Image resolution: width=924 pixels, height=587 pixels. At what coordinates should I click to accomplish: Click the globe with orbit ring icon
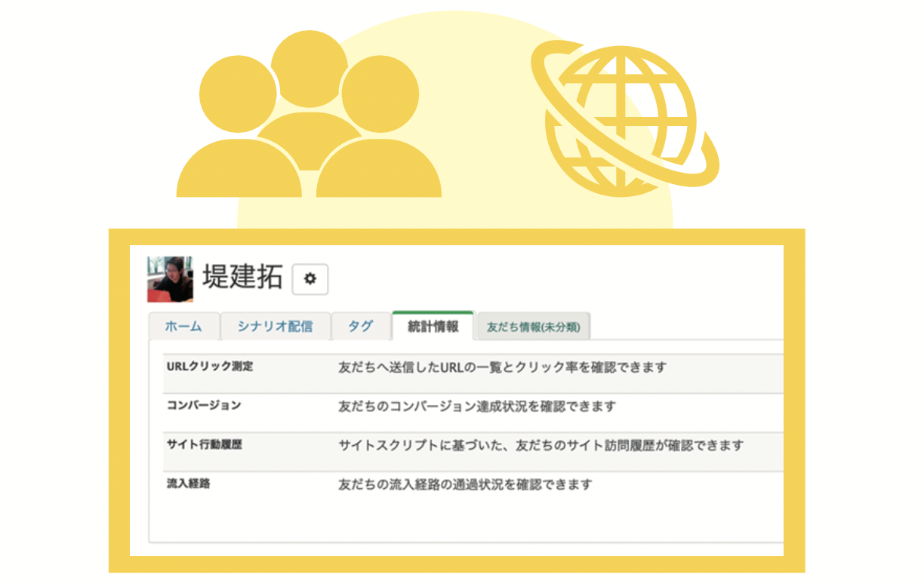tap(624, 115)
